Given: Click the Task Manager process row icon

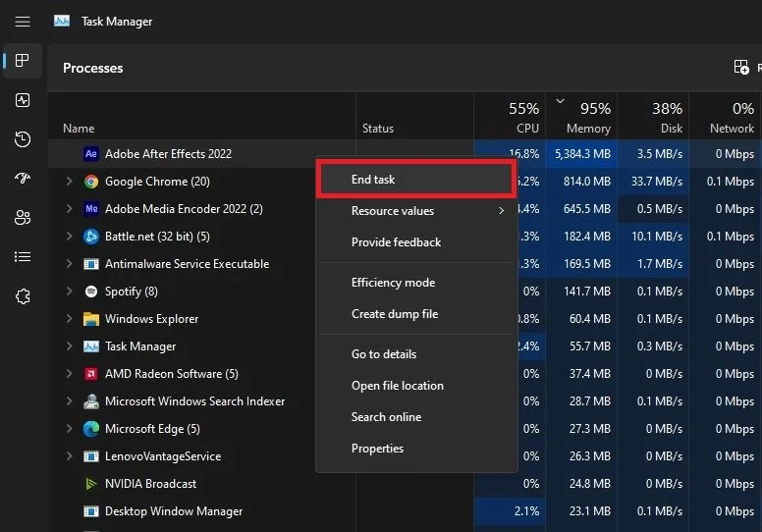Looking at the screenshot, I should (91, 346).
